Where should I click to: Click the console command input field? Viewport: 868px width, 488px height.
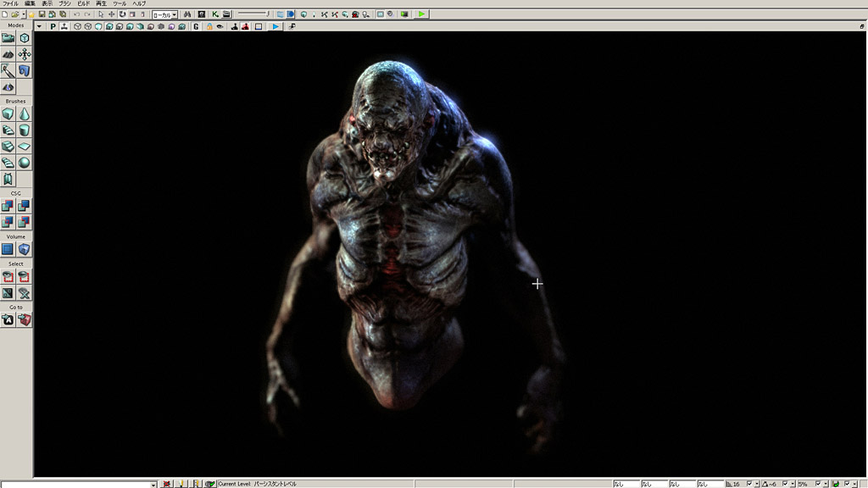(75, 484)
